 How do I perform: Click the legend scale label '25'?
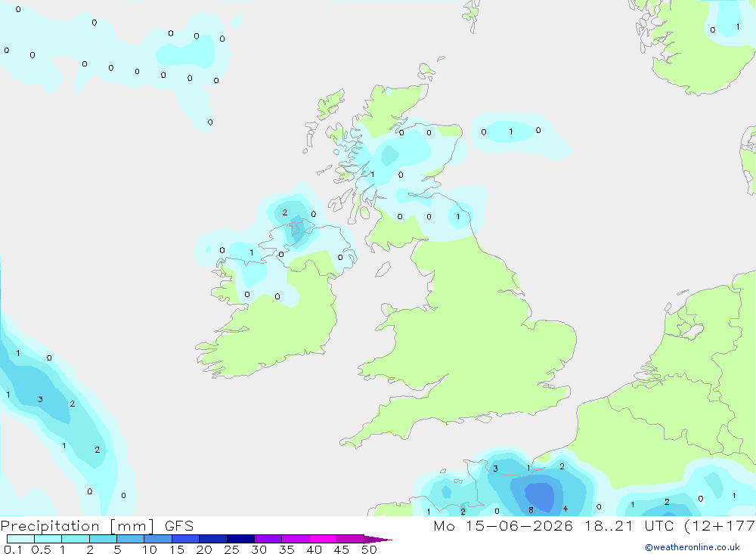coord(231,549)
